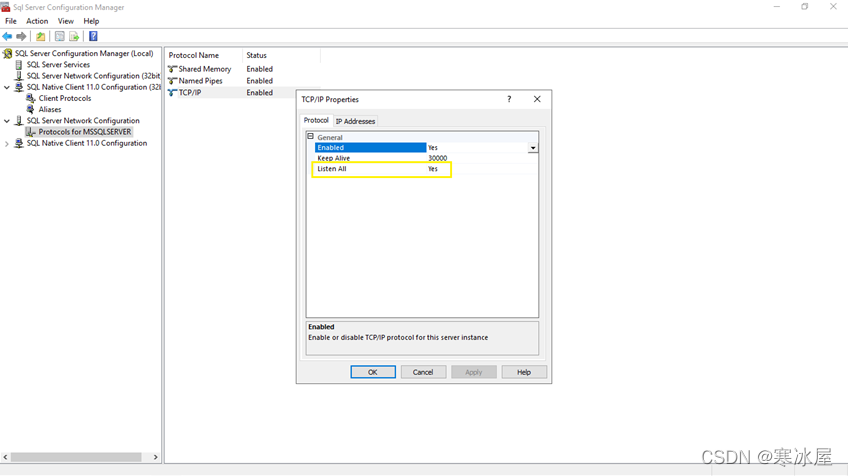Click the Shared Memory protocol icon
Screen dimensions: 848x476
pyautogui.click(x=173, y=69)
